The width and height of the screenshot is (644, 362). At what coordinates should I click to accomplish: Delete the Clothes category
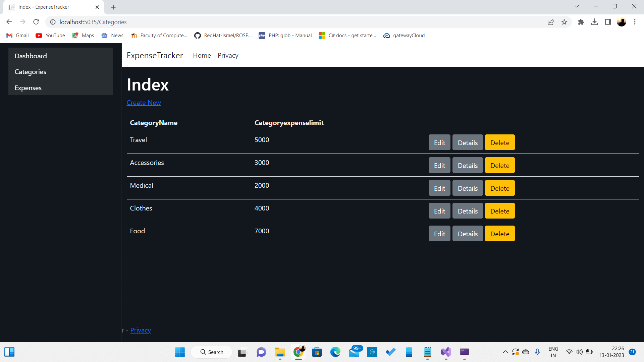[500, 211]
